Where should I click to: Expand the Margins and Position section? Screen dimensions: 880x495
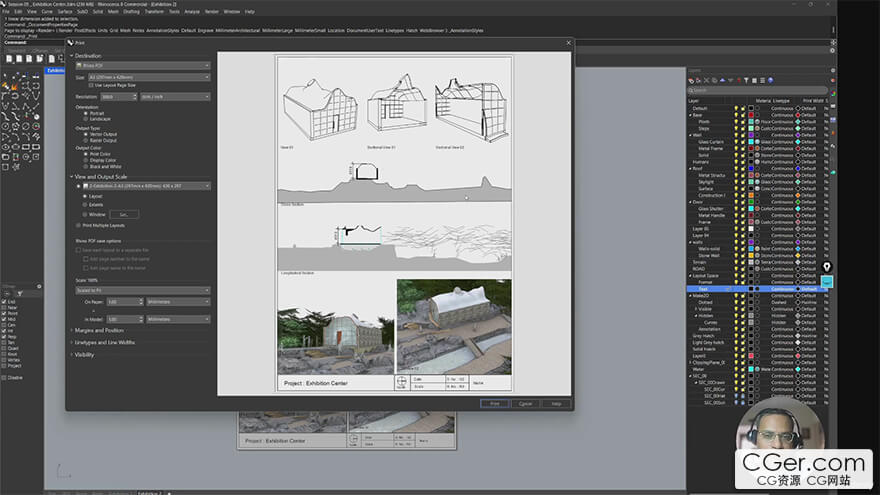[x=98, y=329]
